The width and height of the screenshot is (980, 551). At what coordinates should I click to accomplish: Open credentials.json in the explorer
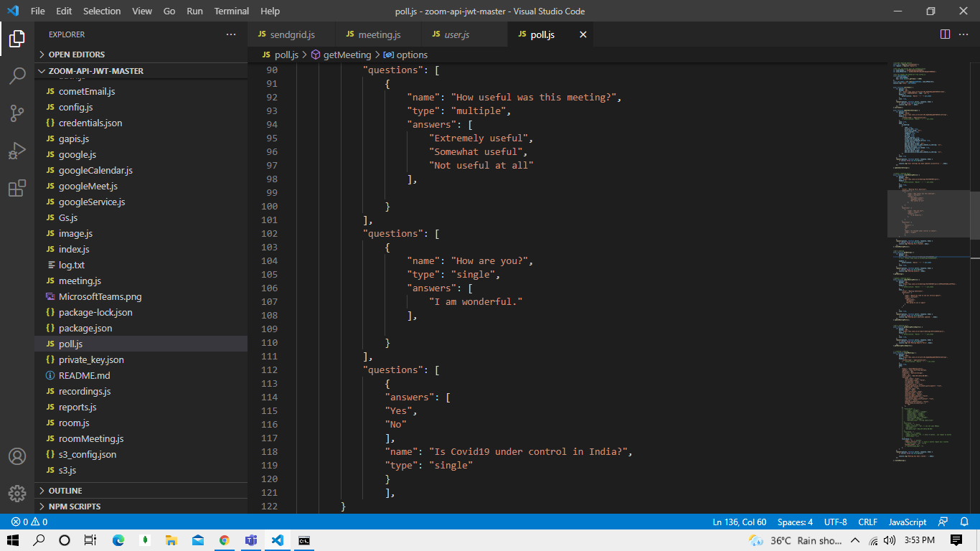click(90, 123)
